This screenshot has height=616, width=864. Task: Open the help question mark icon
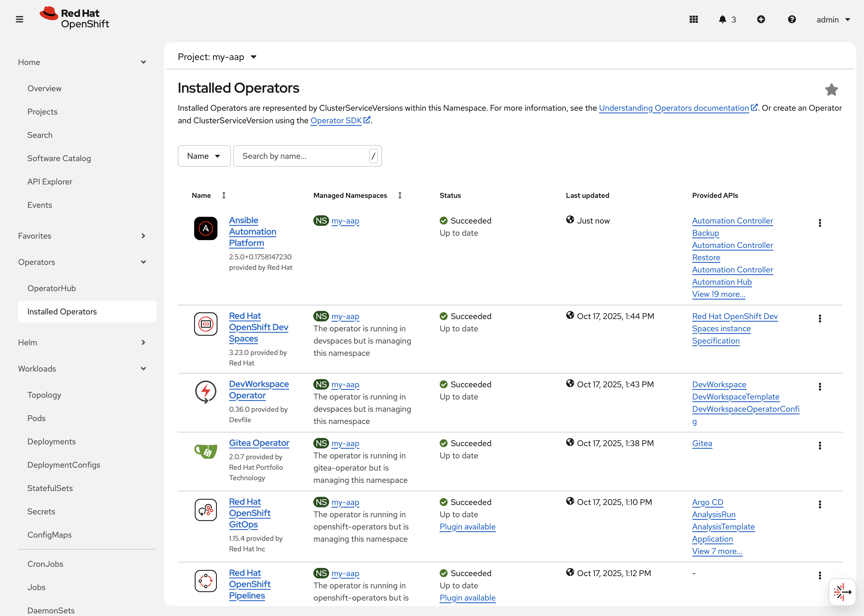[791, 19]
